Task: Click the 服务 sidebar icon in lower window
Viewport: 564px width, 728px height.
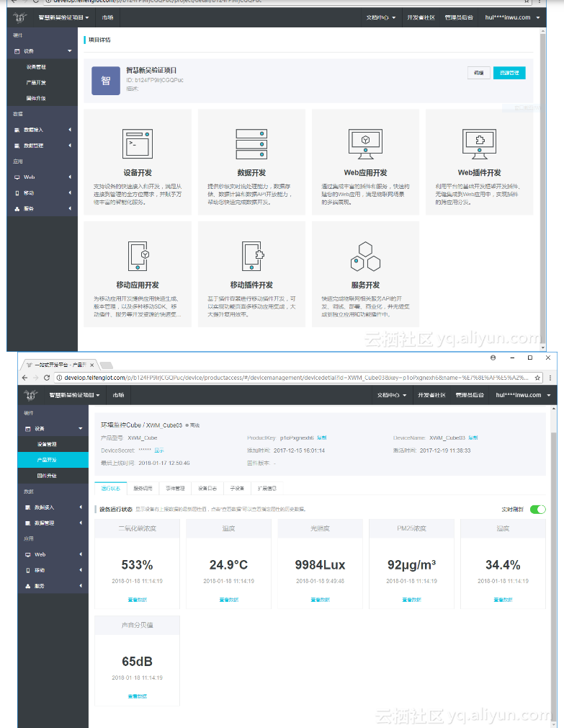Action: pyautogui.click(x=28, y=587)
